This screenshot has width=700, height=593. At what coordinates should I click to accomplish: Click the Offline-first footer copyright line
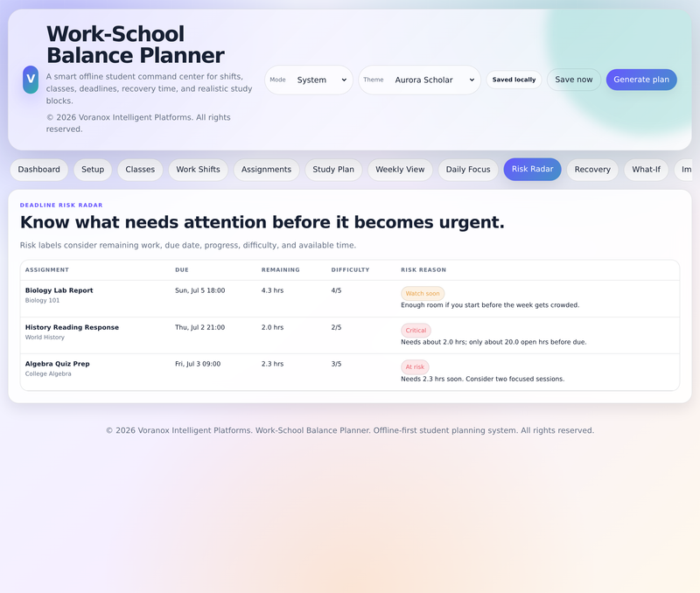[x=350, y=430]
